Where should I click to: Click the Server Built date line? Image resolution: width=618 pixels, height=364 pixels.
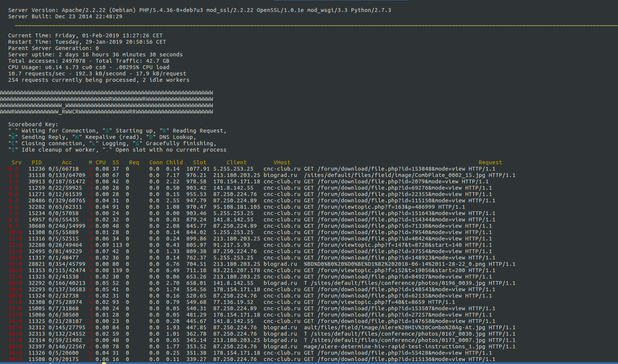(x=65, y=16)
